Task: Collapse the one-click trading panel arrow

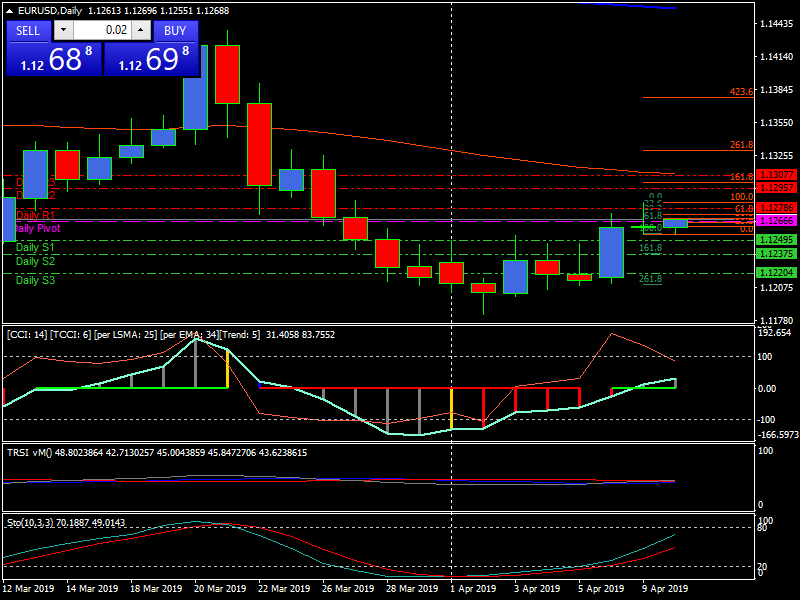Action: [x=9, y=11]
